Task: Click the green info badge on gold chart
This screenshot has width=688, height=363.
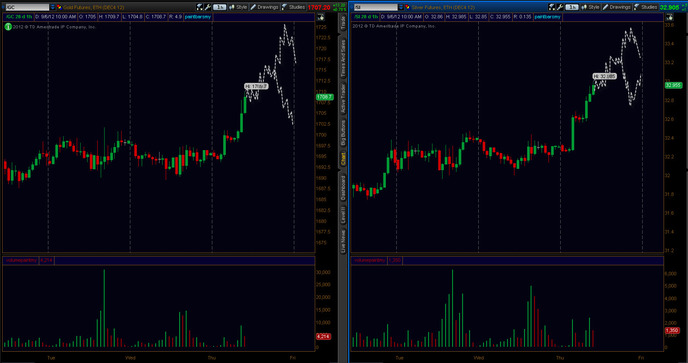Action: coord(8,27)
